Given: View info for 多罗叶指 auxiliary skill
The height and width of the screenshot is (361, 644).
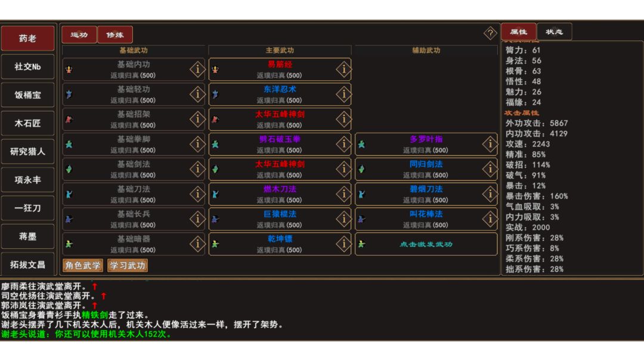Looking at the screenshot, I should (x=490, y=144).
